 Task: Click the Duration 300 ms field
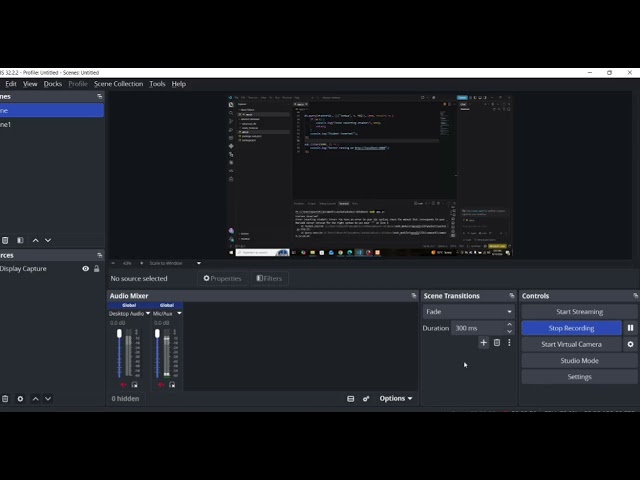(x=478, y=328)
